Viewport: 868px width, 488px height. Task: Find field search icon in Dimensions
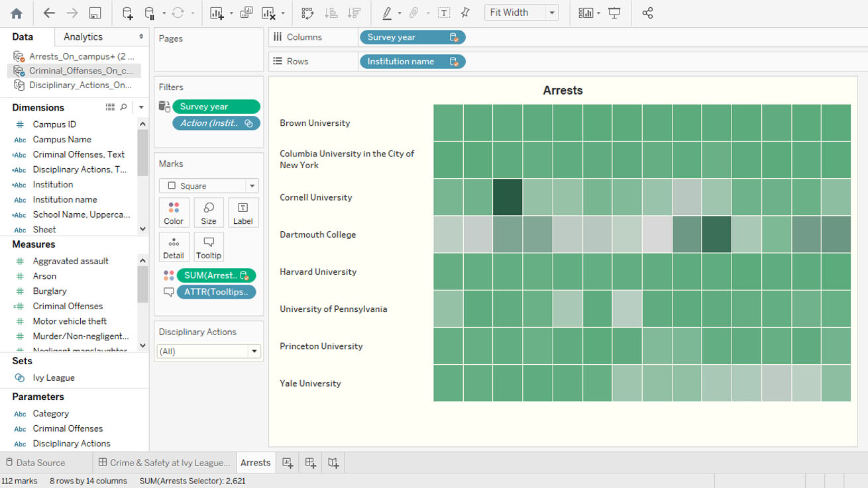point(123,107)
